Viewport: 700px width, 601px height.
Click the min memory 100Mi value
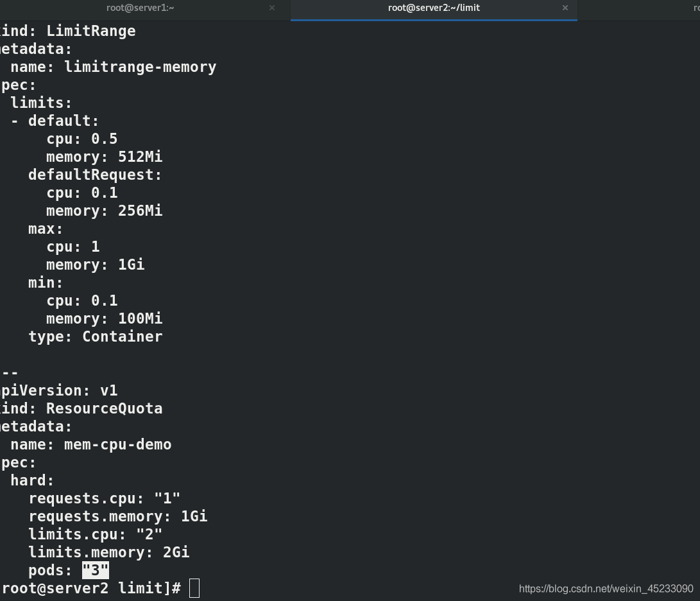pos(140,318)
